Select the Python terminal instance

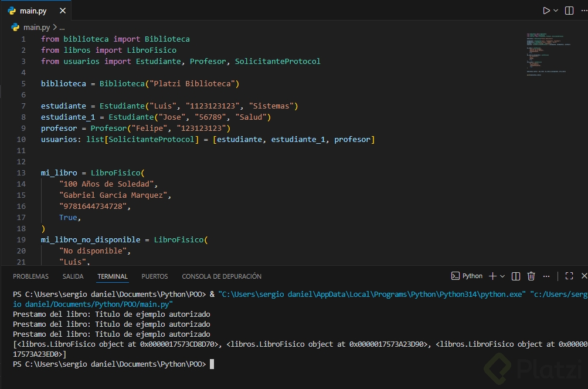[467, 276]
